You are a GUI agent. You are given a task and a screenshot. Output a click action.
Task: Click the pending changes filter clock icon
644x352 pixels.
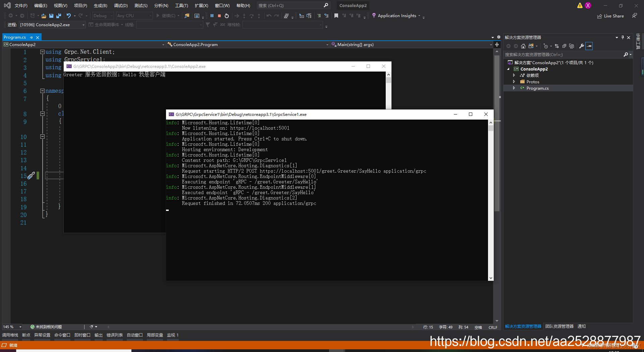[x=546, y=46]
